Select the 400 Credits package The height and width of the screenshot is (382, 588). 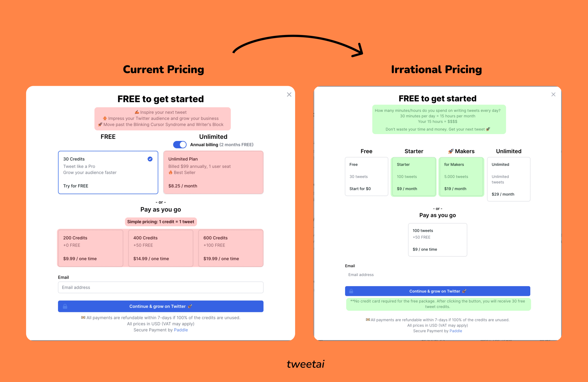pyautogui.click(x=160, y=248)
